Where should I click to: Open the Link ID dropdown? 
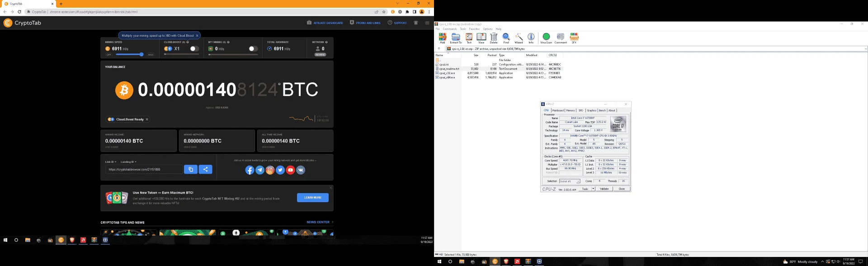[x=111, y=161]
